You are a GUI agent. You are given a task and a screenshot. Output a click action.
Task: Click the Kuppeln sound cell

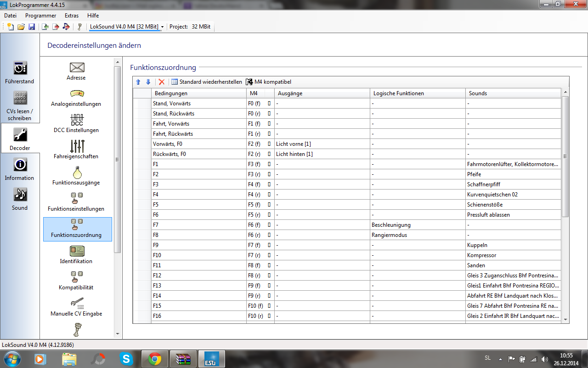point(513,245)
